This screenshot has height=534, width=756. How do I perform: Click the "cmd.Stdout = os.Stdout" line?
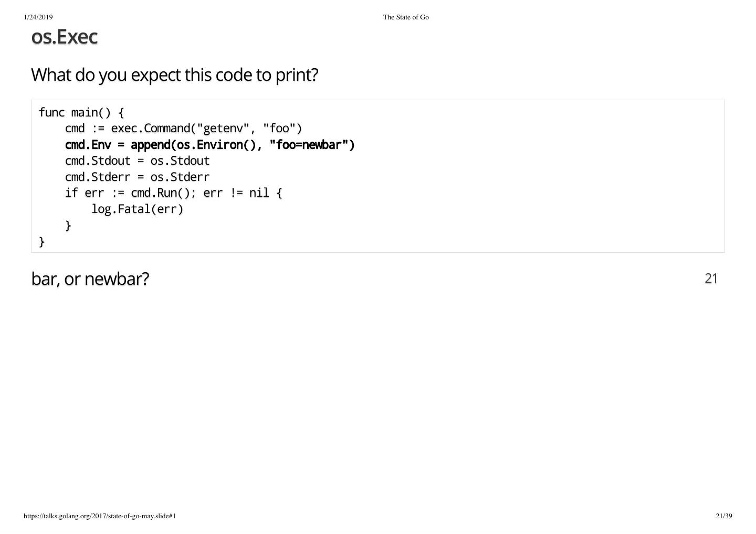coord(137,161)
